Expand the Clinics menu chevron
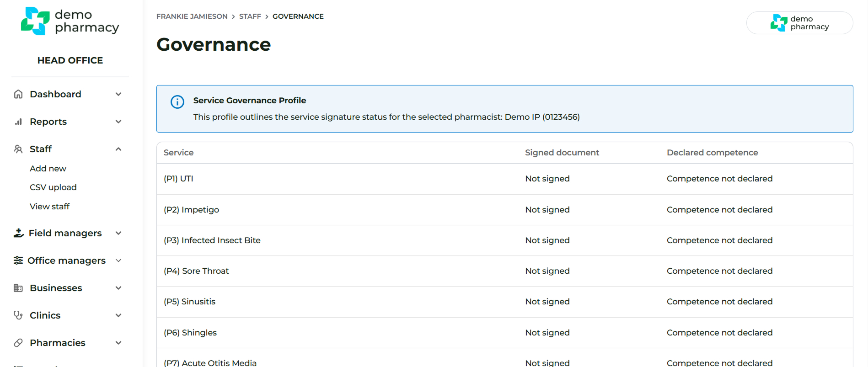This screenshot has height=367, width=868. pyautogui.click(x=118, y=315)
